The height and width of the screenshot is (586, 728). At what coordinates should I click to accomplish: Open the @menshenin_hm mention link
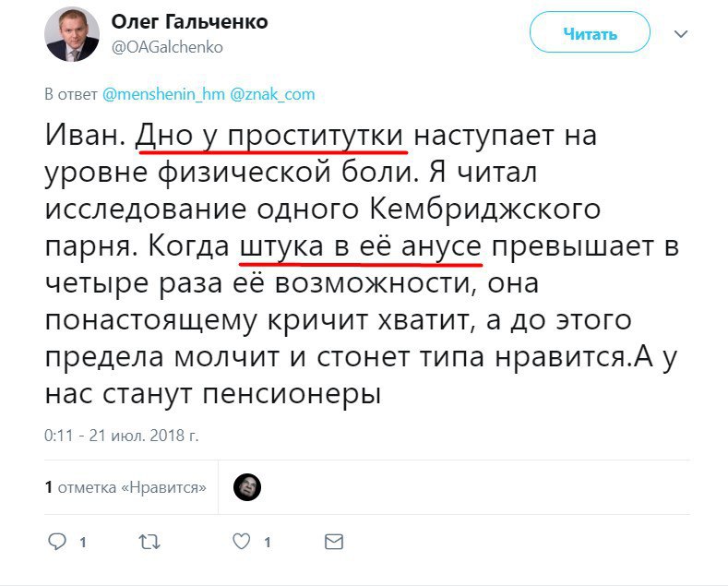163,94
